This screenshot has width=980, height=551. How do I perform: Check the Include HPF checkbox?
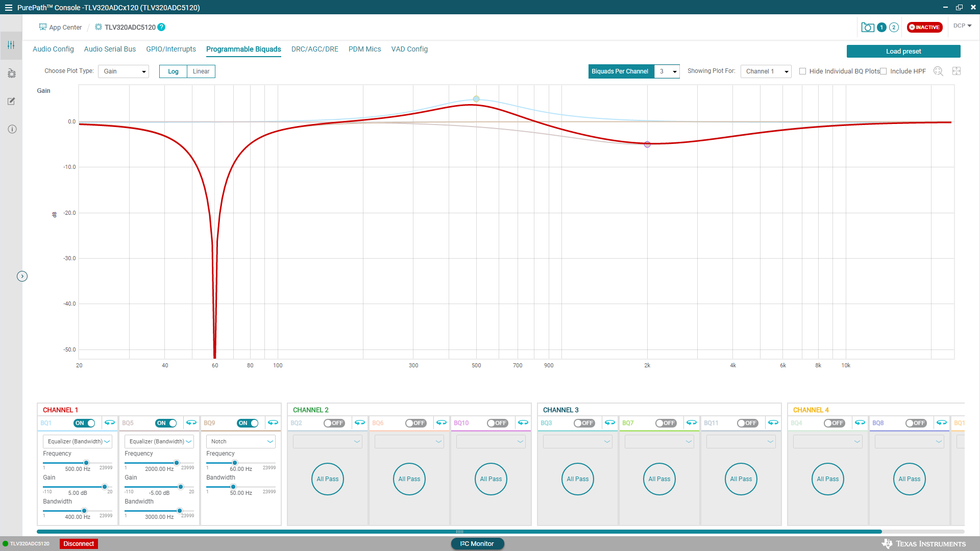[x=884, y=71]
